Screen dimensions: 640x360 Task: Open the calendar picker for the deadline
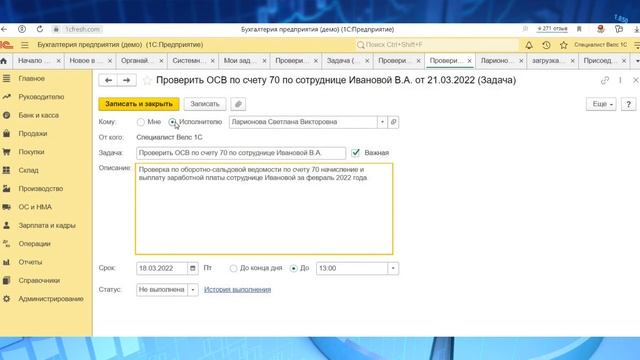pyautogui.click(x=193, y=268)
